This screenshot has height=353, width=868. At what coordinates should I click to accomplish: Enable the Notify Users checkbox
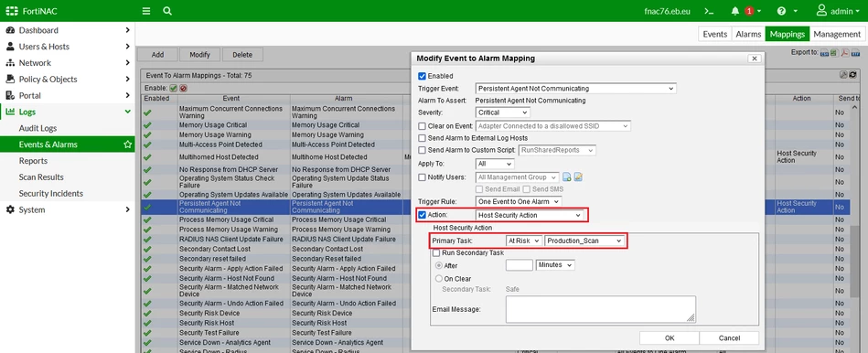click(x=423, y=177)
